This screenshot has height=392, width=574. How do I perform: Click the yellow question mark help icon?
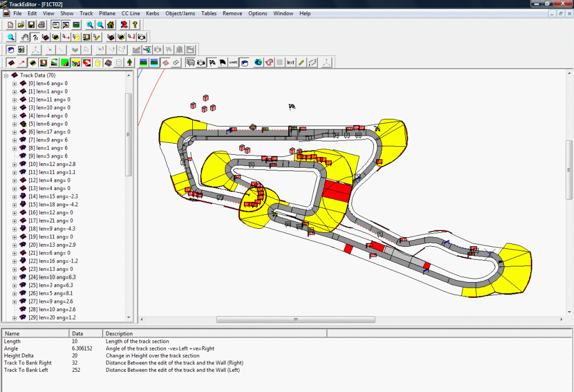tap(135, 25)
